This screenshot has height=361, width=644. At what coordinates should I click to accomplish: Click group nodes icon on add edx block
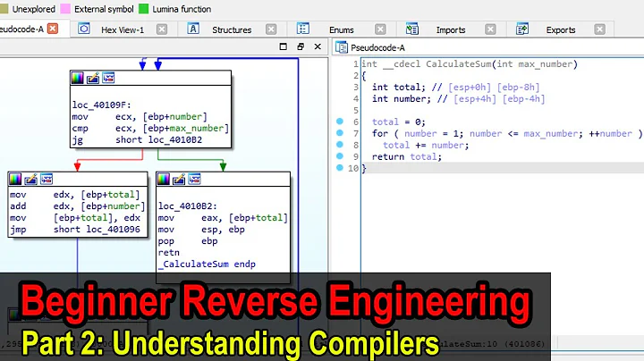coord(47,180)
